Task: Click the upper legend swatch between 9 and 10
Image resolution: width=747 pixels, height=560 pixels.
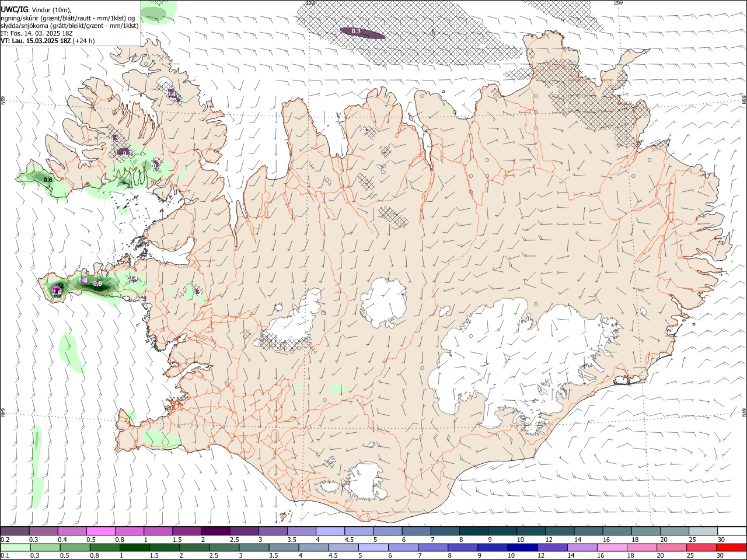Action: 502,531
